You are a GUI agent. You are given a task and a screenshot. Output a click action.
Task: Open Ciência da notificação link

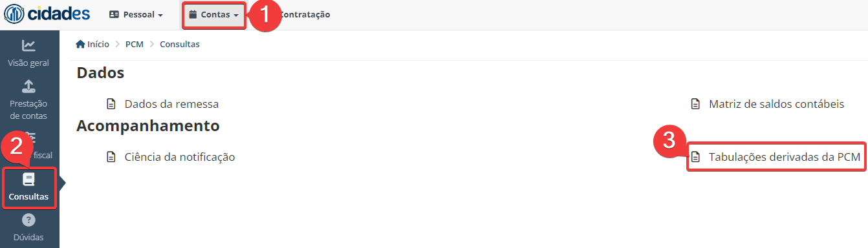(x=180, y=157)
